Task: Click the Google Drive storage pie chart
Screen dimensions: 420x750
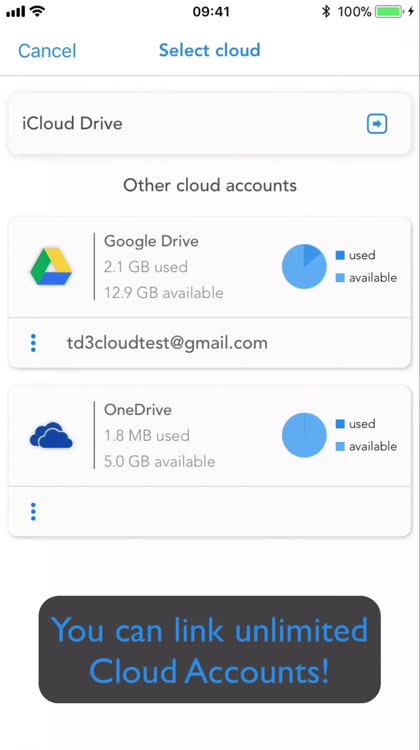Action: [304, 266]
